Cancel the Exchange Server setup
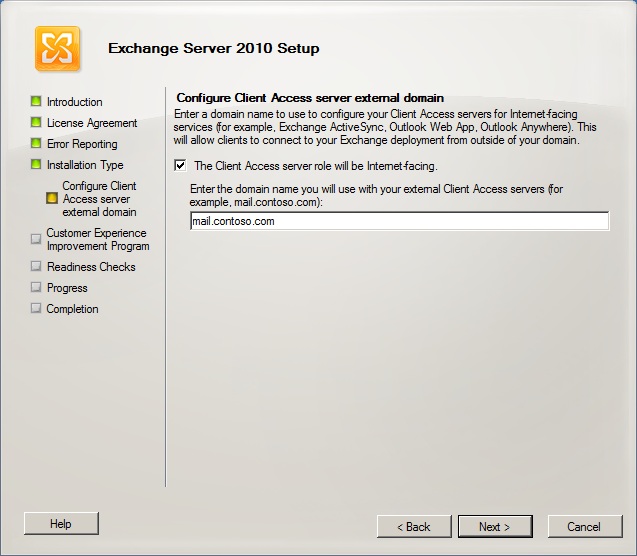 [585, 527]
